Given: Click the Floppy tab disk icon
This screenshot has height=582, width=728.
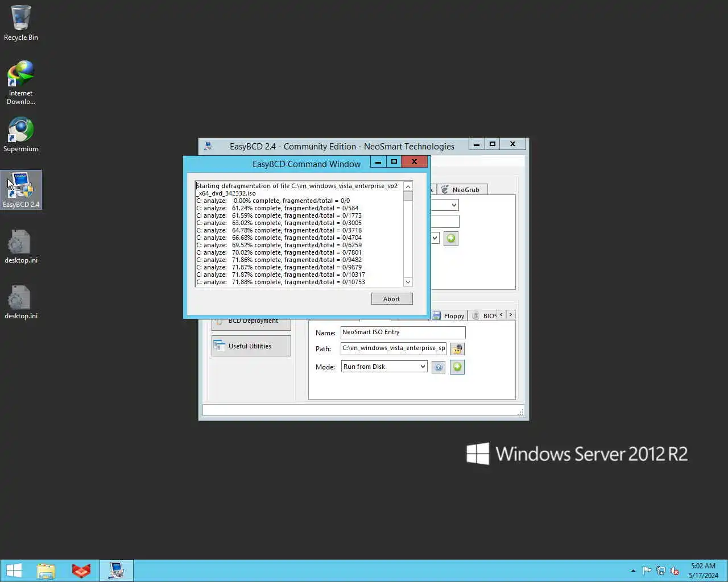Looking at the screenshot, I should coord(436,315).
